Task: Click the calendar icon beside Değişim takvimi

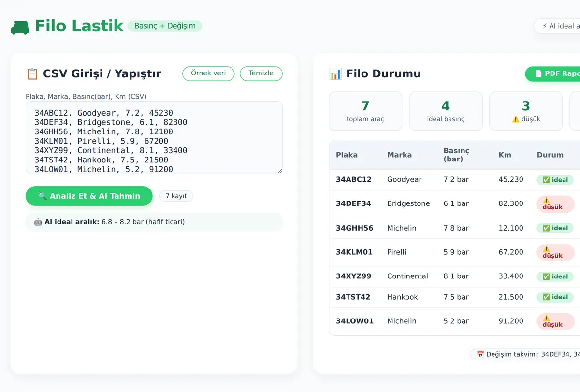Action: tap(480, 354)
